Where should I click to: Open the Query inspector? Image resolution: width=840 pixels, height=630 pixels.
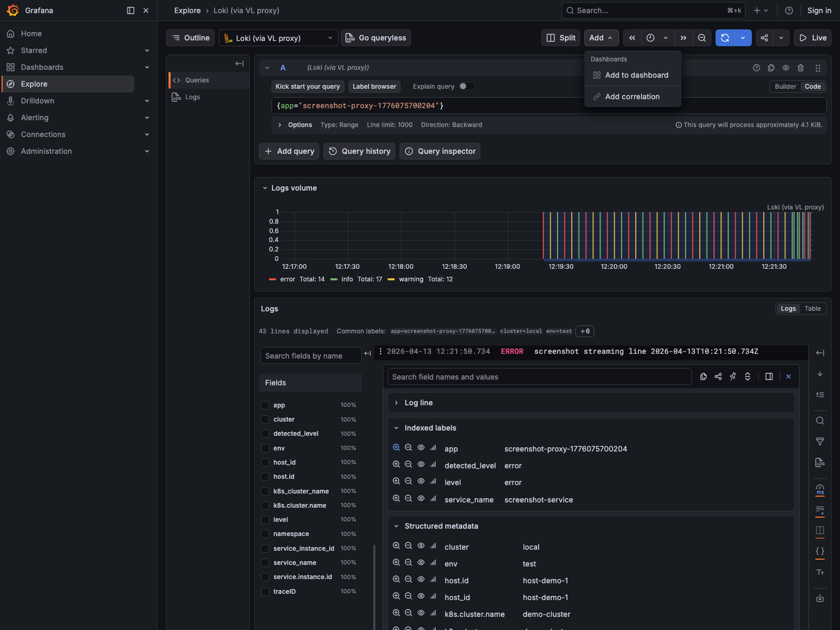[440, 151]
